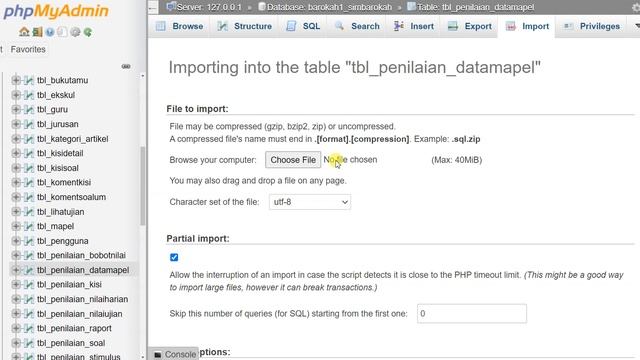
Task: Click the Search tab's magnifier icon
Action: tap(339, 26)
